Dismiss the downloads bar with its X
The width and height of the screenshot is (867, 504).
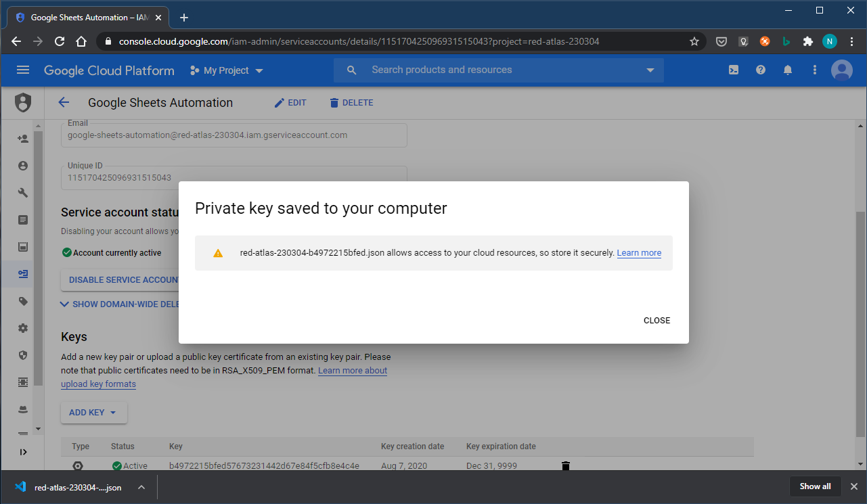(854, 486)
